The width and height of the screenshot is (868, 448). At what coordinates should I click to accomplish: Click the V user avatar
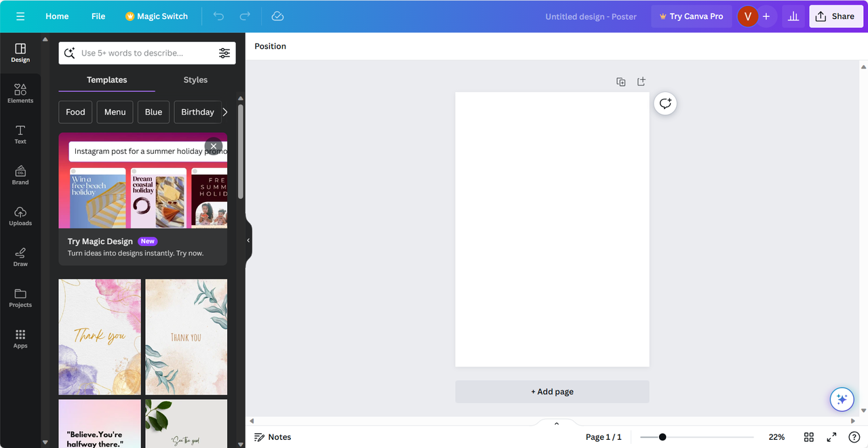[748, 16]
